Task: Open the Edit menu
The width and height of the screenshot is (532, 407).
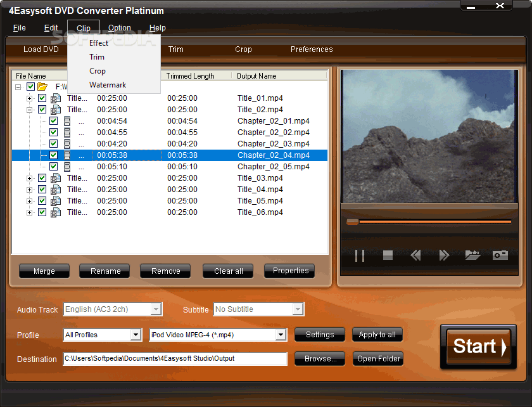Action: pyautogui.click(x=51, y=28)
